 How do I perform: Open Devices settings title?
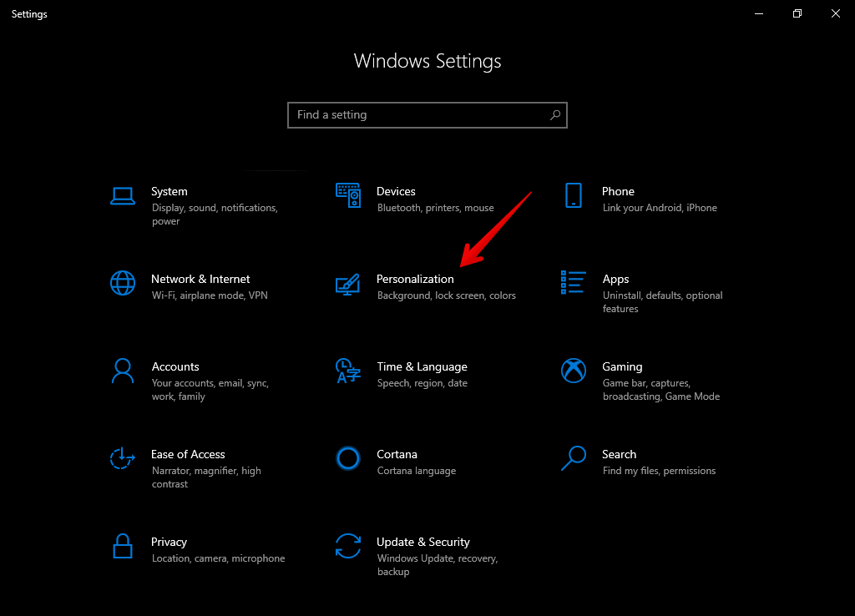pyautogui.click(x=396, y=191)
